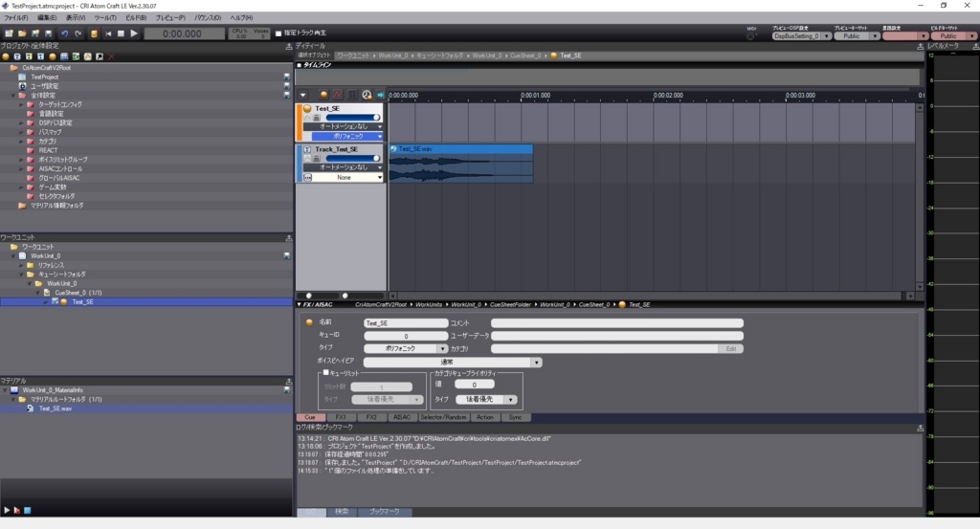Click the orange Build icon in main toolbar
This screenshot has width=980, height=529.
tap(94, 33)
